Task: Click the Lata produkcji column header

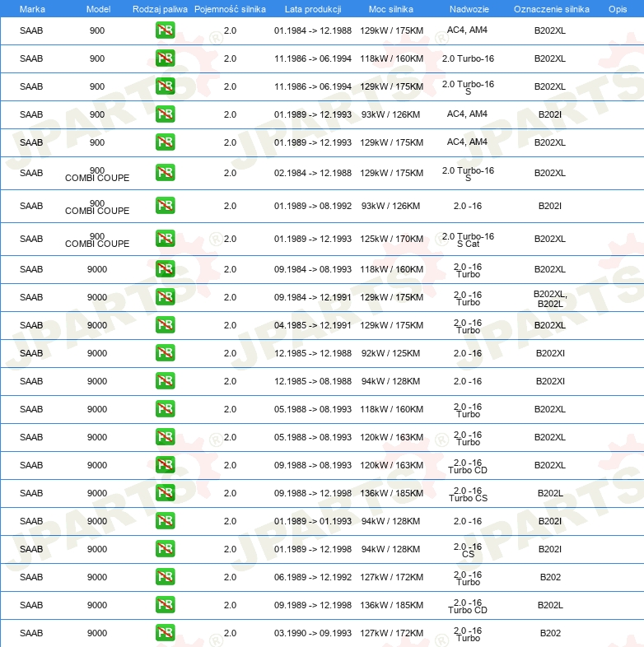Action: (313, 9)
